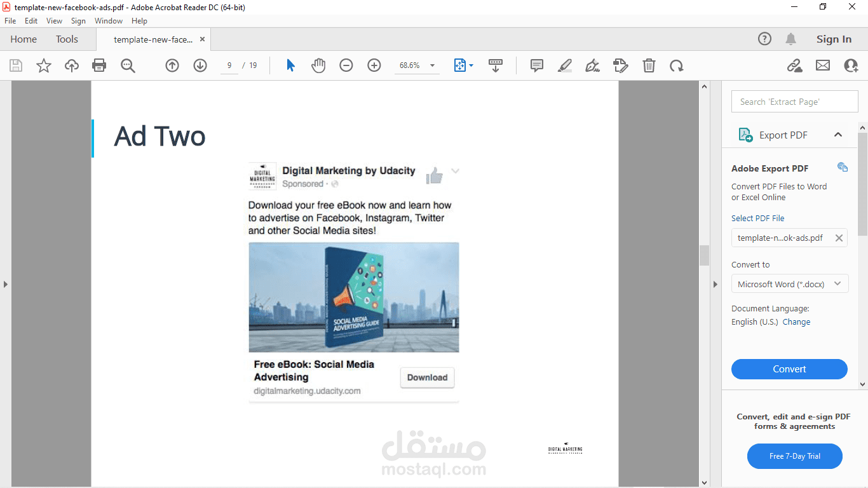Click the right panel scrollbar down arrow
This screenshot has height=488, width=868.
(862, 384)
